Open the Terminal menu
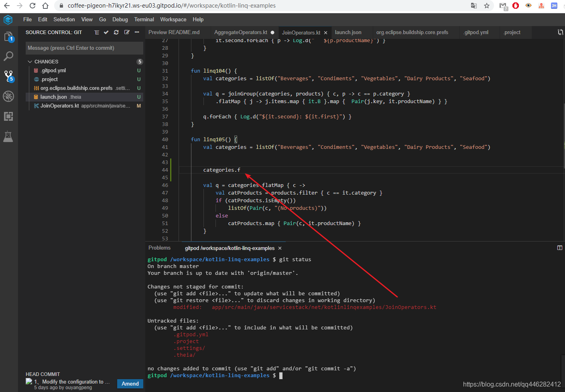 (x=144, y=20)
